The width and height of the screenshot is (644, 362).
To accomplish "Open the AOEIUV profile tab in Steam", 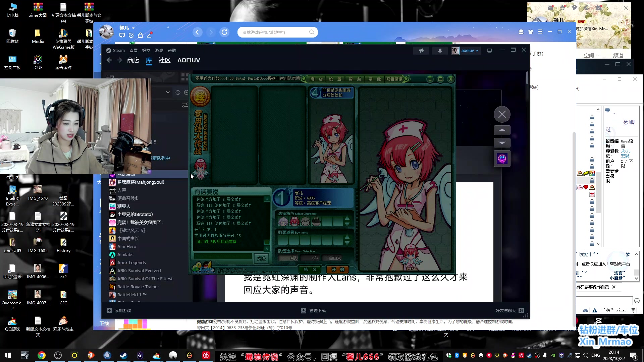I will pos(189,60).
